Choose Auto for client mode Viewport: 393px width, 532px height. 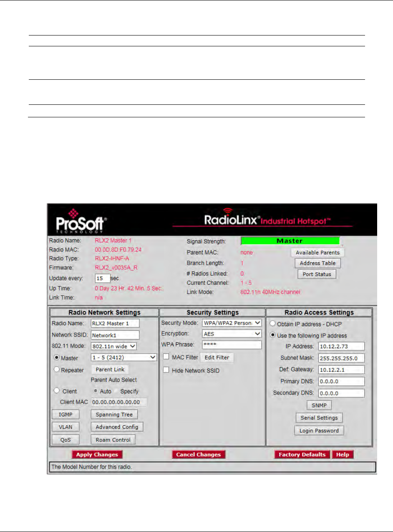(x=95, y=391)
